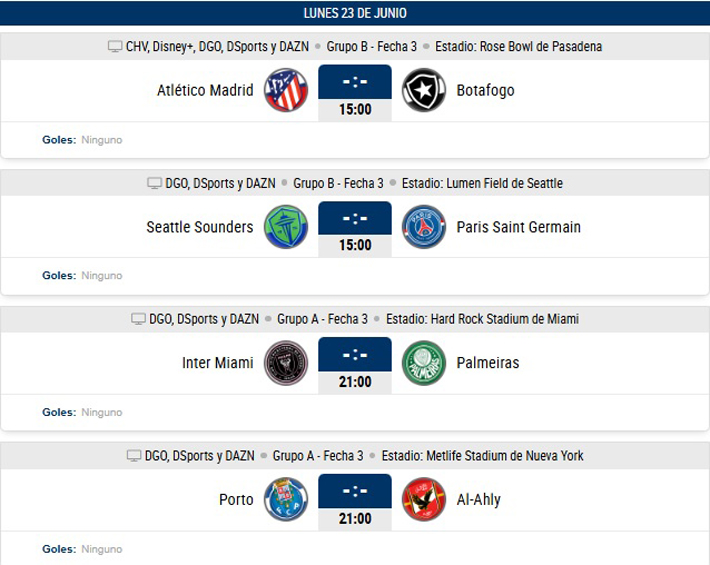Open Porto vs Al-Ahly score box

tap(355, 502)
